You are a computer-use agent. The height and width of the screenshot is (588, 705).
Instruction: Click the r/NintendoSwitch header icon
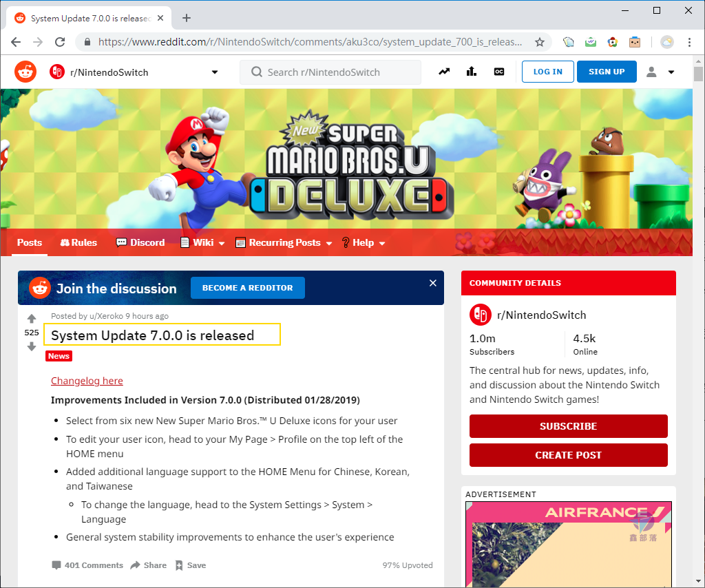pos(57,72)
